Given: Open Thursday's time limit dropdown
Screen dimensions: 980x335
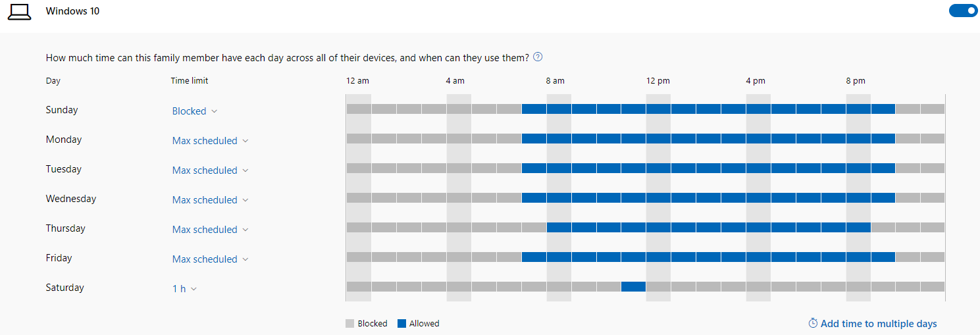Looking at the screenshot, I should (210, 230).
